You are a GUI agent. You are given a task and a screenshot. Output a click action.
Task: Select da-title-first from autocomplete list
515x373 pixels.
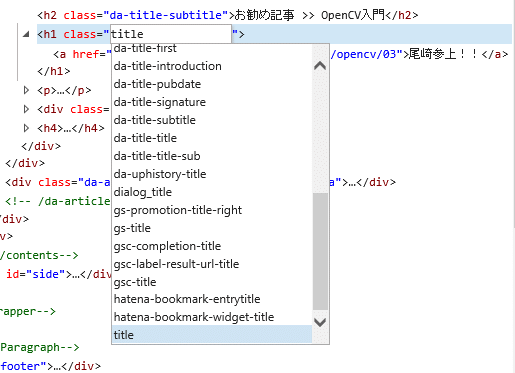tap(212, 48)
